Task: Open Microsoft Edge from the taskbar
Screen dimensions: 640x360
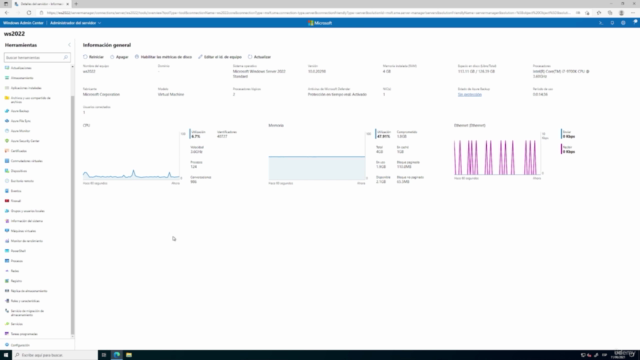Action: (117, 355)
